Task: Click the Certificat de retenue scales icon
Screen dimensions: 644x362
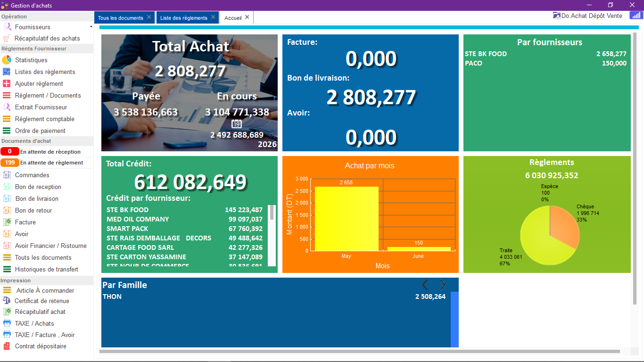Action: click(7, 301)
